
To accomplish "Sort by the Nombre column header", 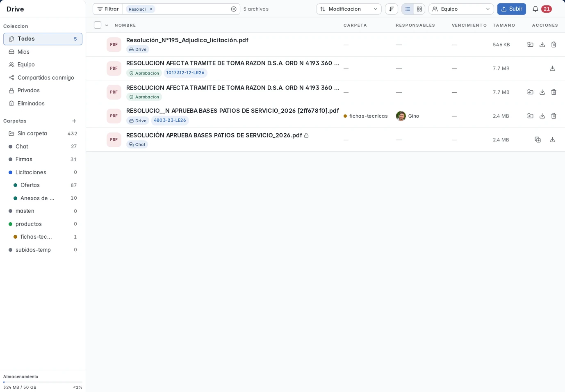I will (x=125, y=25).
